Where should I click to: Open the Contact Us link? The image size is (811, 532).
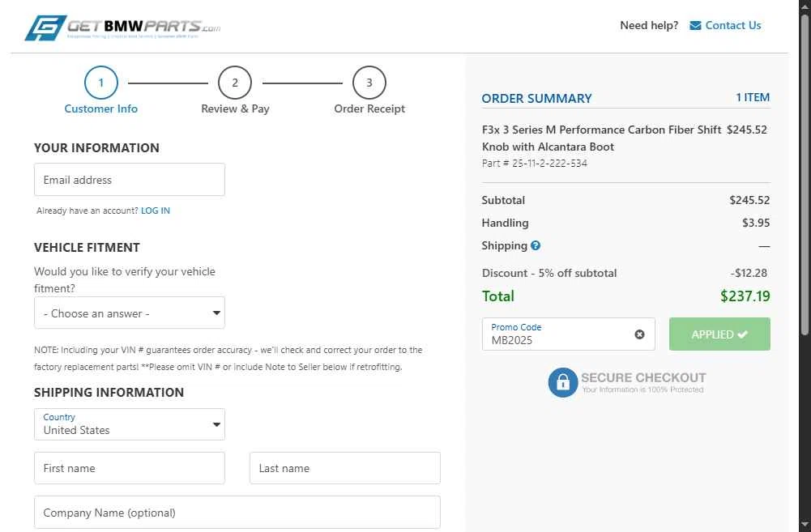coord(733,25)
